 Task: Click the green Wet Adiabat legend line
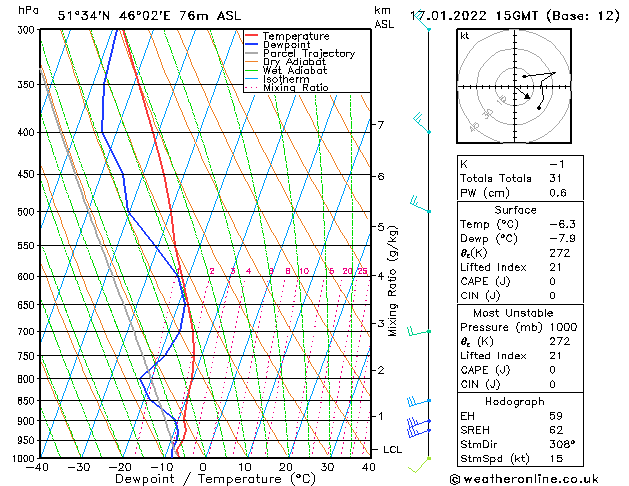point(252,70)
